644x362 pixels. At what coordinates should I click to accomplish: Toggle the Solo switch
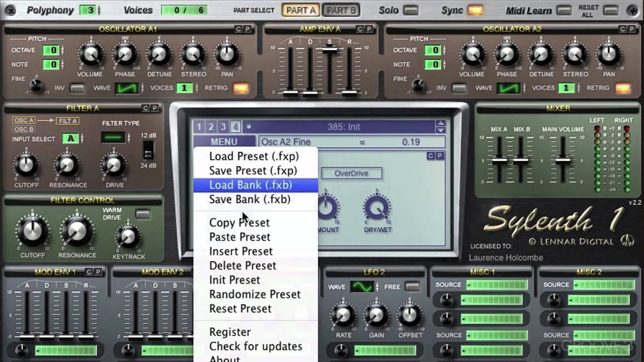411,10
